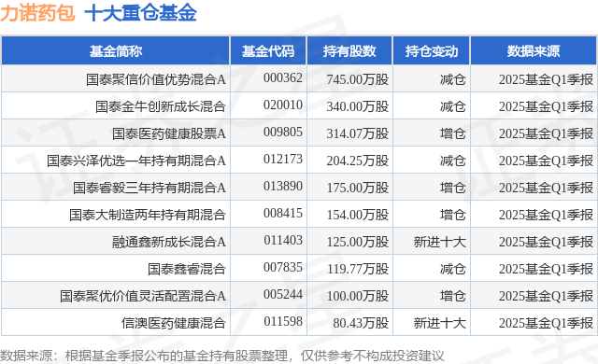This screenshot has width=598, height=364.
Task: Click the 持有股数 column header
Action: (x=349, y=50)
